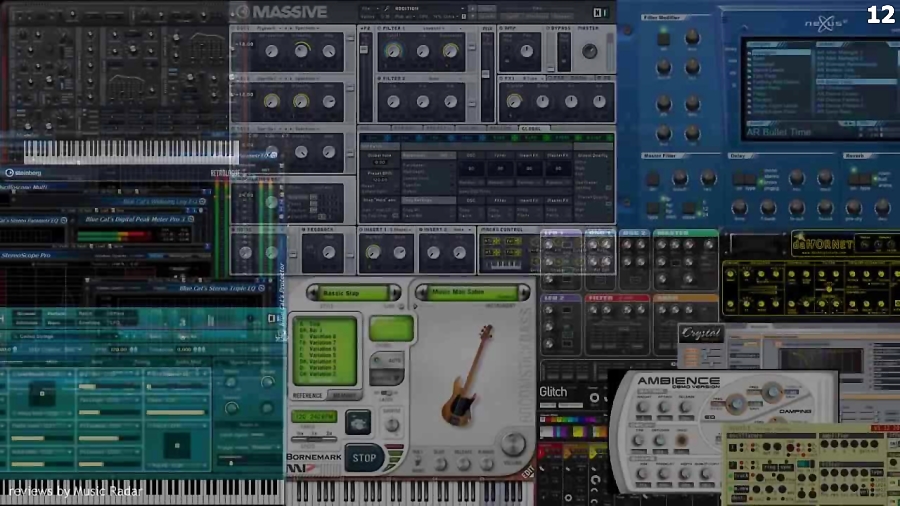Click the top-left synth's piano keyboard

[130, 151]
